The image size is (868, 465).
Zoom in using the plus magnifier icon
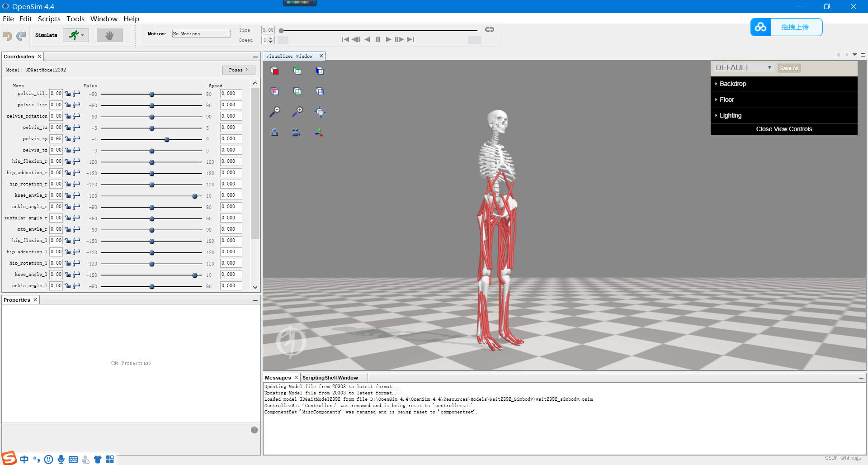(297, 112)
